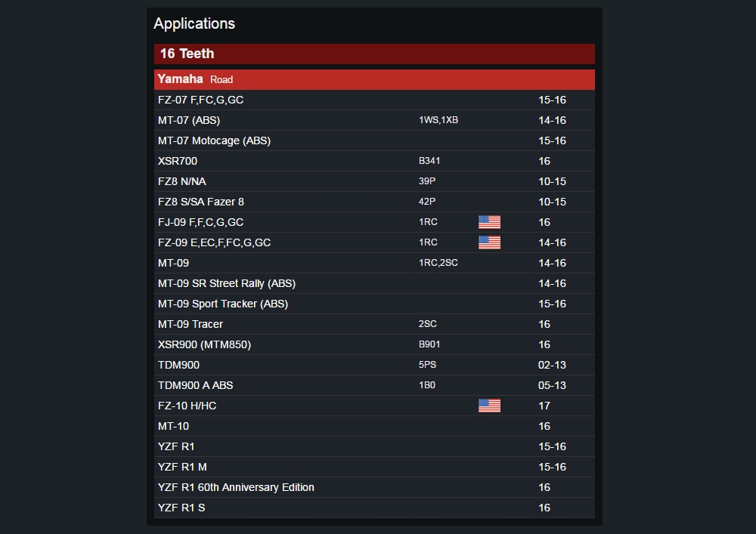Open YZF R1 60th Anniversary Edition
This screenshot has height=534, width=756.
click(236, 487)
